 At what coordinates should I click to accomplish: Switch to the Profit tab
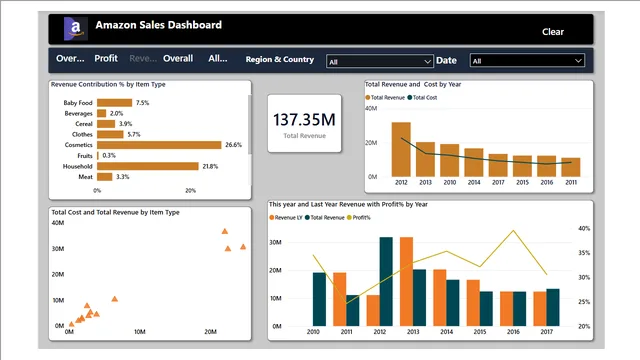tap(106, 58)
